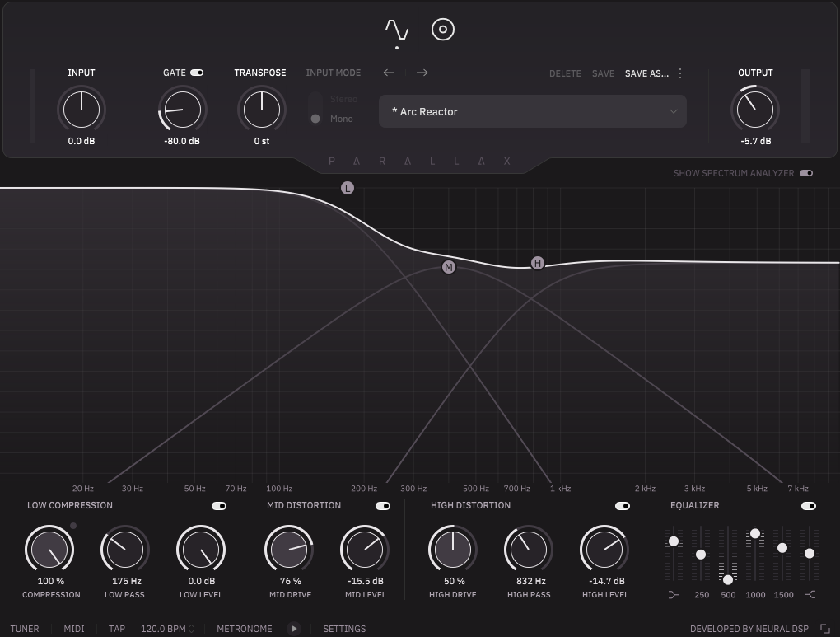Start the metronome play button

[x=293, y=629]
